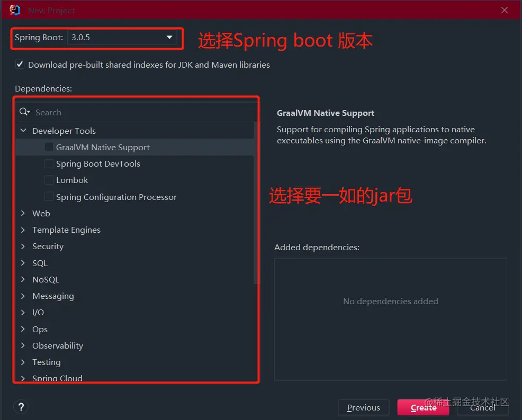The height and width of the screenshot is (420, 522).
Task: Select the Spring Configuration Processor label
Action: (x=116, y=197)
